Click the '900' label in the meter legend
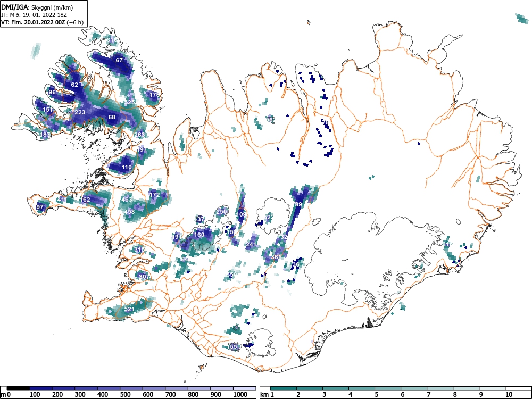The height and width of the screenshot is (399, 532). coord(216,395)
